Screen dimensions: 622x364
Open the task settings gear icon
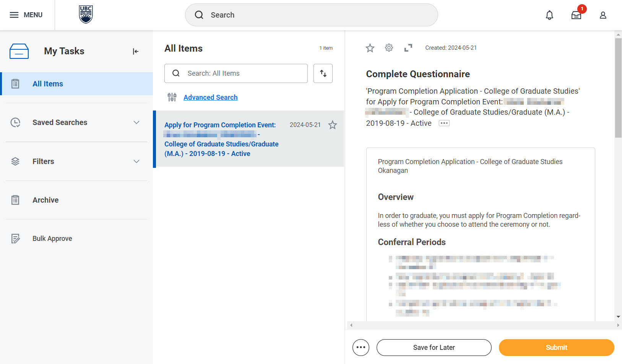389,48
